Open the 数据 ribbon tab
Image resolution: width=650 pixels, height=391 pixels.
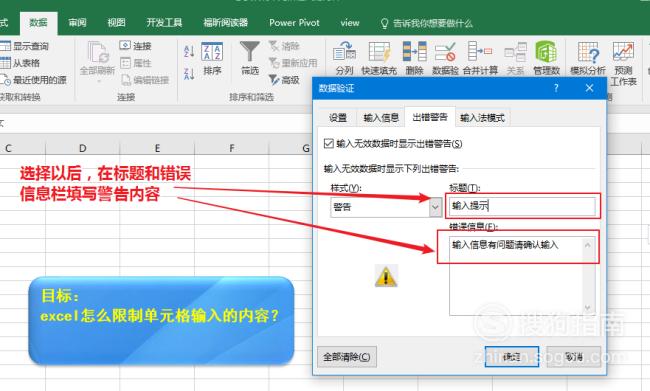click(x=38, y=23)
